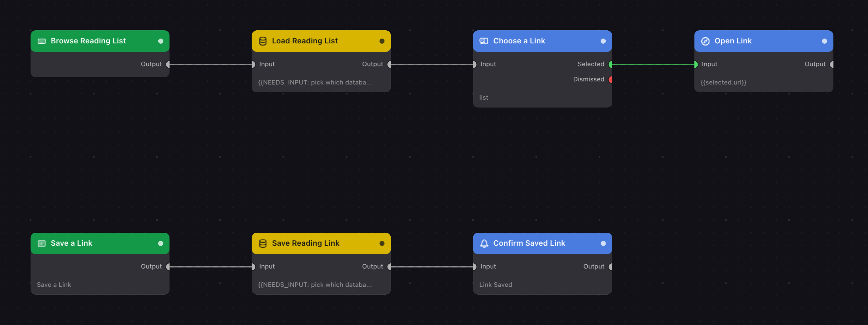Select the Confirm Saved Link node title
Screen dimensions: 868x325
pos(529,243)
